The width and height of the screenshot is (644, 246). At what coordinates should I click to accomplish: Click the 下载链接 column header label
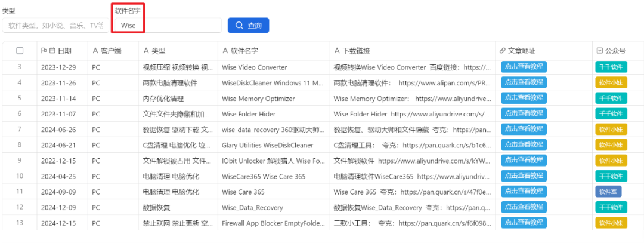(357, 51)
